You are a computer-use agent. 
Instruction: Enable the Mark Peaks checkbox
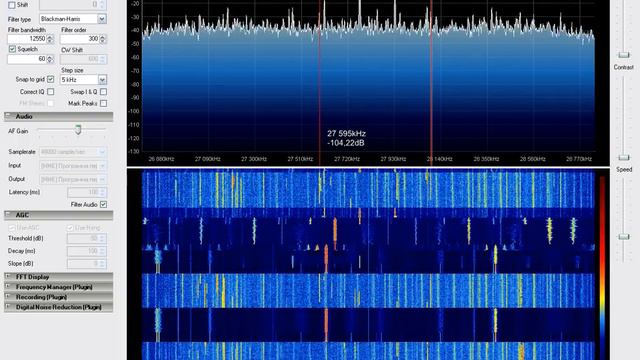click(104, 103)
